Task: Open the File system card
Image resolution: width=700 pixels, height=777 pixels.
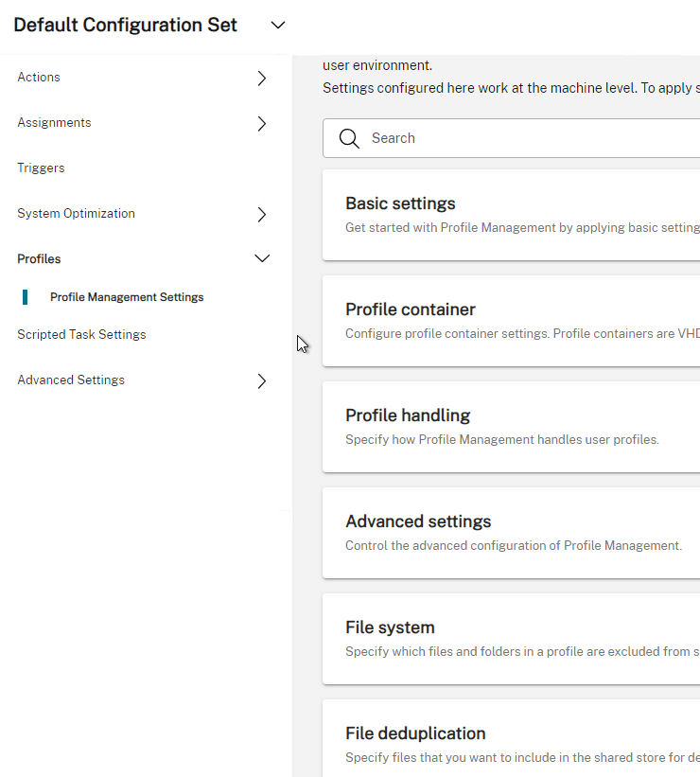Action: (511, 639)
